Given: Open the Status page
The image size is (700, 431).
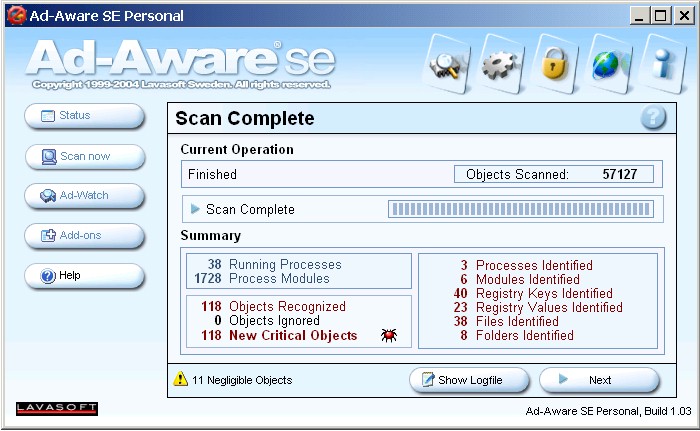Looking at the screenshot, I should pos(84,116).
